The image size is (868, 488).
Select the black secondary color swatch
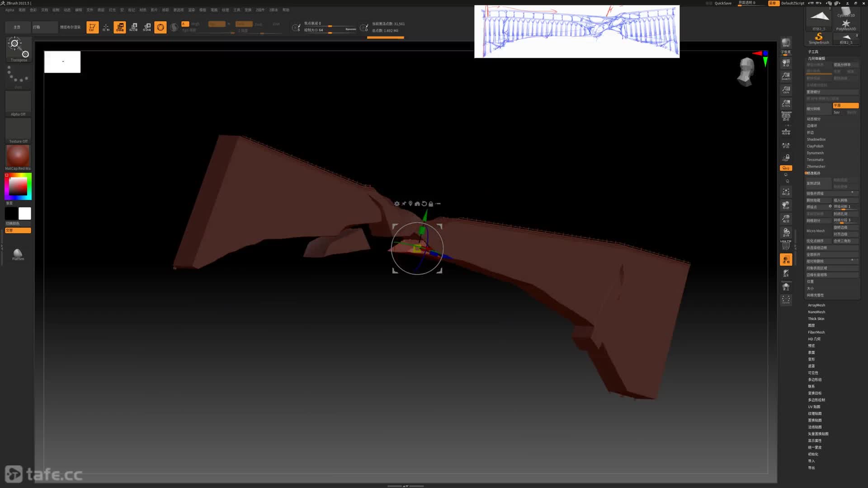[x=11, y=213]
